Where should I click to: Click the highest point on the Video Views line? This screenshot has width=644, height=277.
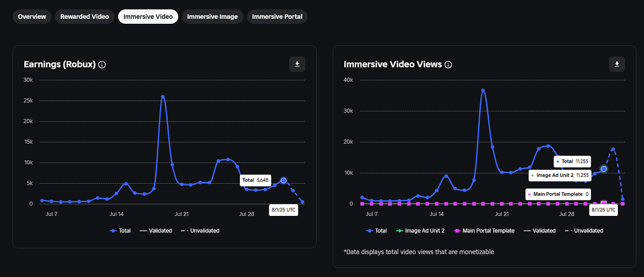click(x=483, y=90)
